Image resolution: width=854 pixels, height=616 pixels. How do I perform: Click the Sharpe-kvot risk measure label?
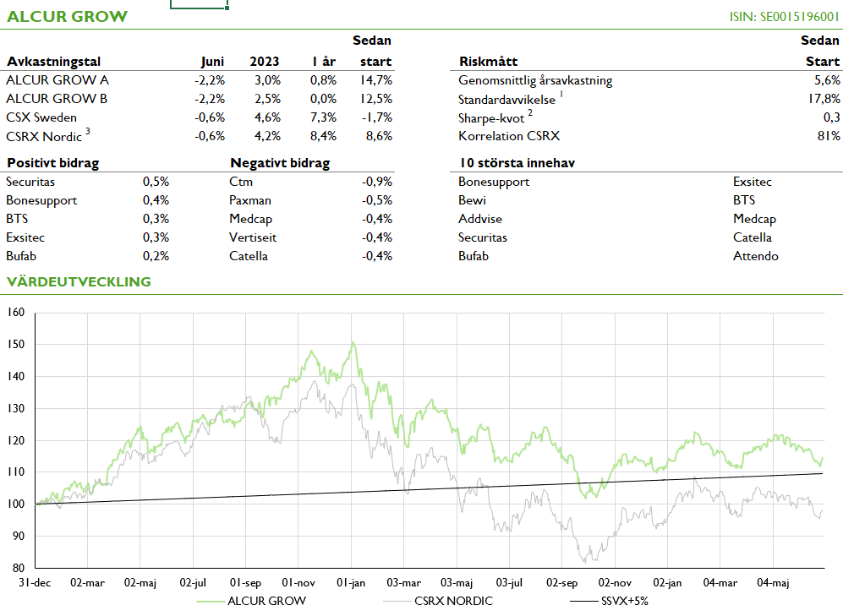click(x=491, y=117)
